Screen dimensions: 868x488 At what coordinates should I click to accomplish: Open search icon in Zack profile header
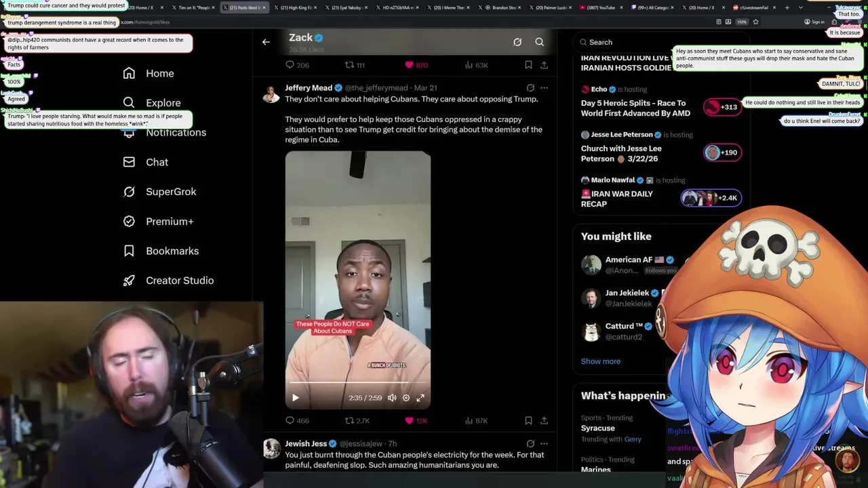point(539,42)
